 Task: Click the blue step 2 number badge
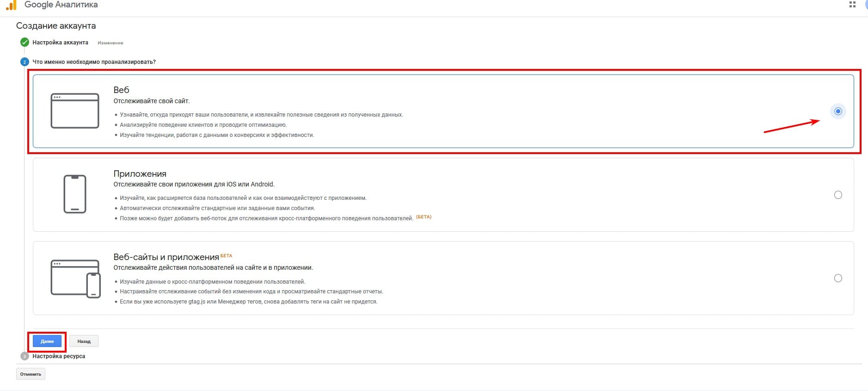coord(25,62)
